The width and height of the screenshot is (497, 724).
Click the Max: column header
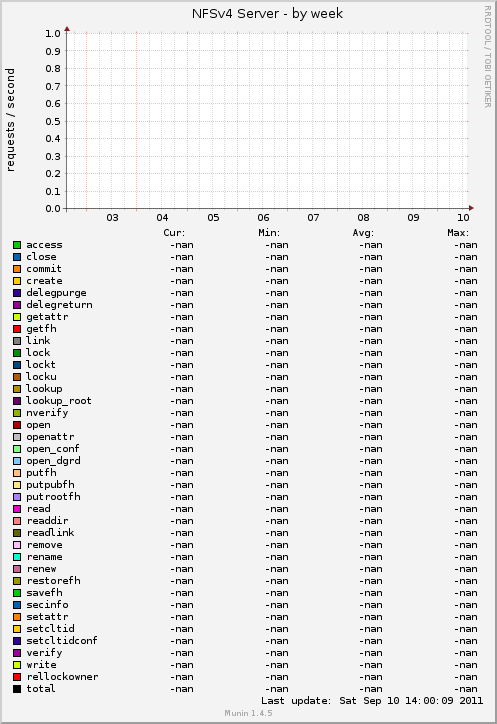click(x=458, y=233)
